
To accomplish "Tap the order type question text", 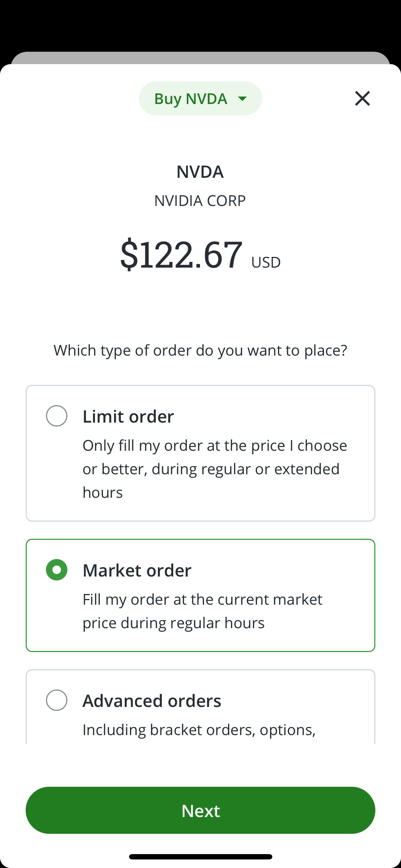I will coord(200,350).
